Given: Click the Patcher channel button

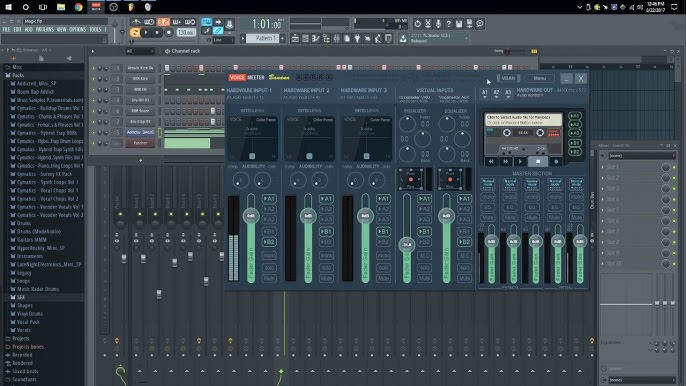Looking at the screenshot, I should pos(140,143).
